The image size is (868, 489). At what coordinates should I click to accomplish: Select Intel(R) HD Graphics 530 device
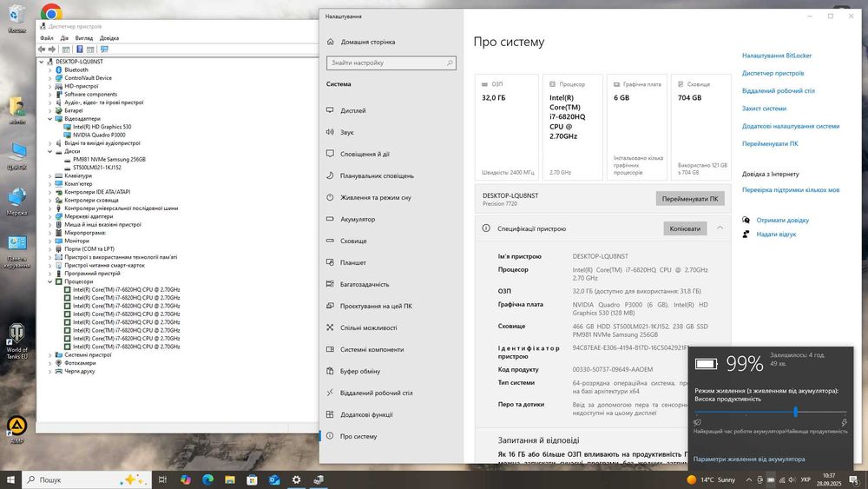coord(102,127)
